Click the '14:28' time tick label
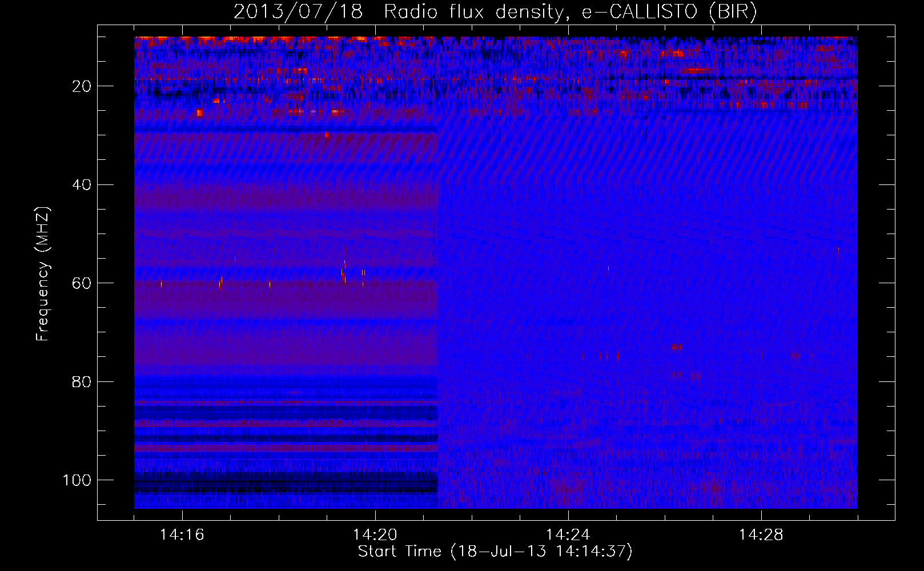Screen dimensions: 924x571 coord(761,535)
